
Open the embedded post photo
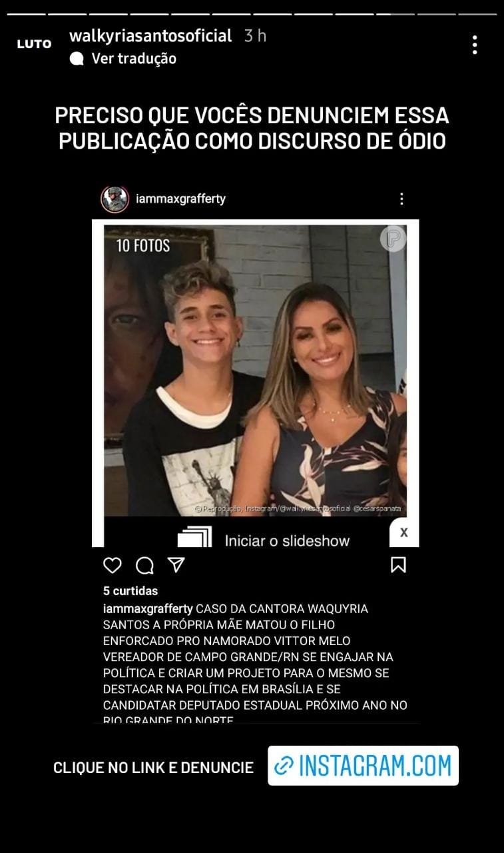click(x=255, y=371)
